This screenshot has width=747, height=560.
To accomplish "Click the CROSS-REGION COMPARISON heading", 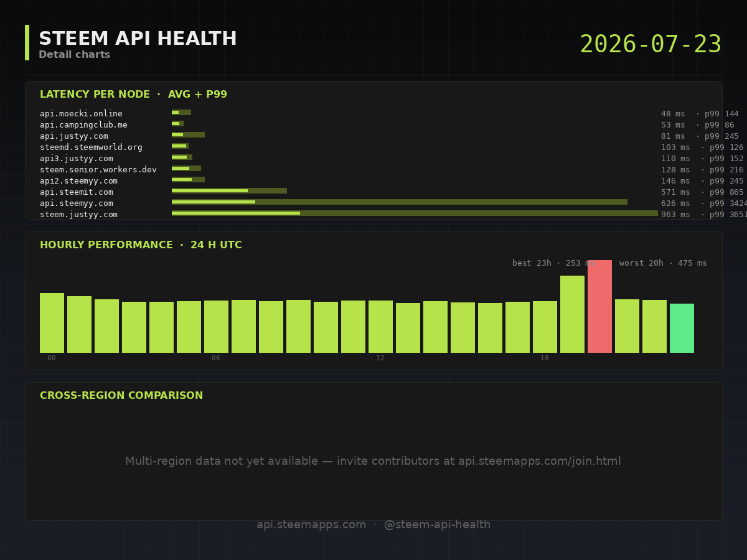I will pyautogui.click(x=121, y=396).
